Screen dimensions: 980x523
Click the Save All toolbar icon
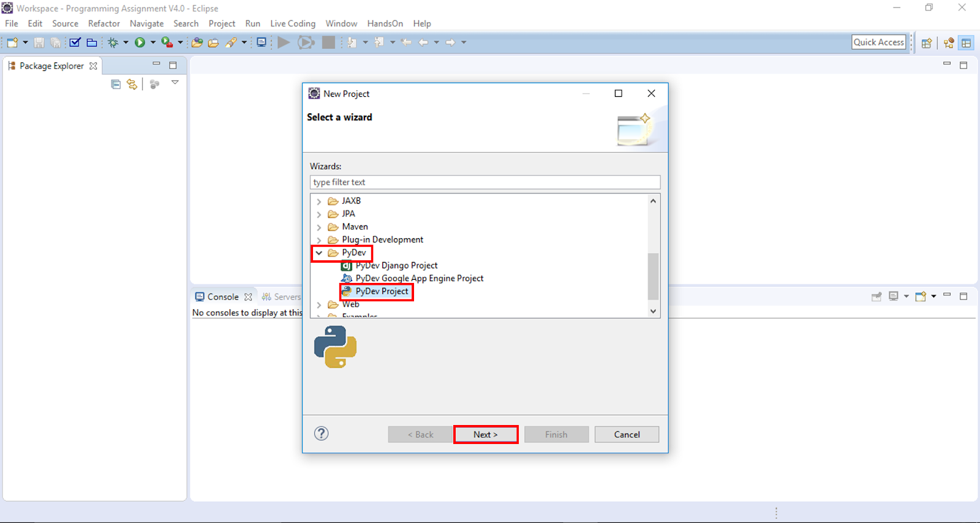(56, 42)
